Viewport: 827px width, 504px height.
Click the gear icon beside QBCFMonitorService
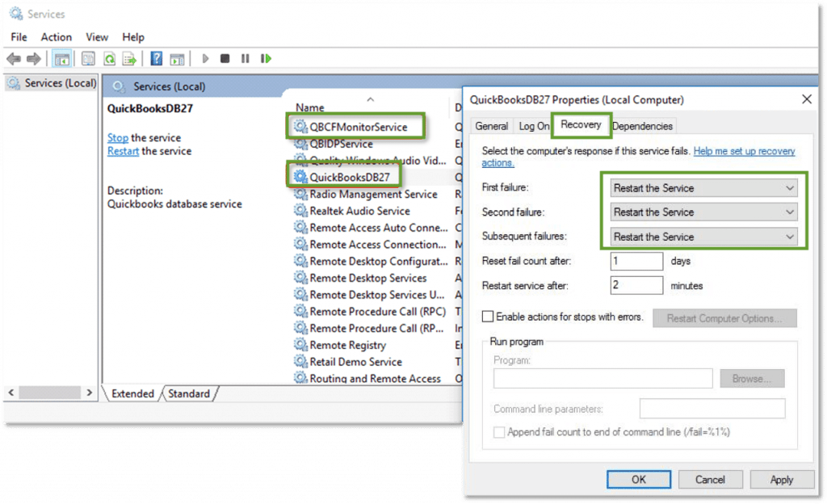click(300, 127)
